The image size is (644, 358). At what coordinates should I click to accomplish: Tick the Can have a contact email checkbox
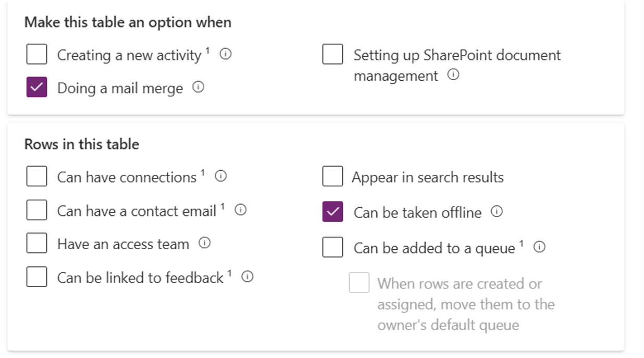pos(37,210)
